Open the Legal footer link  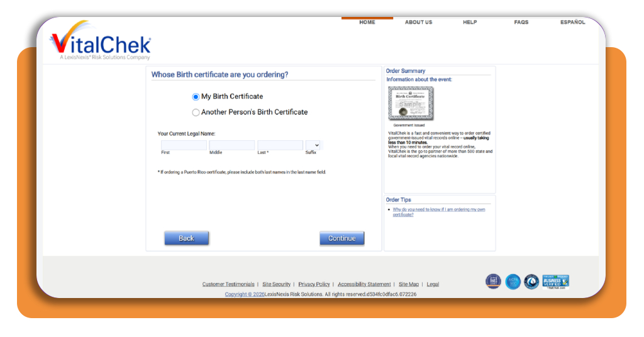tap(433, 284)
